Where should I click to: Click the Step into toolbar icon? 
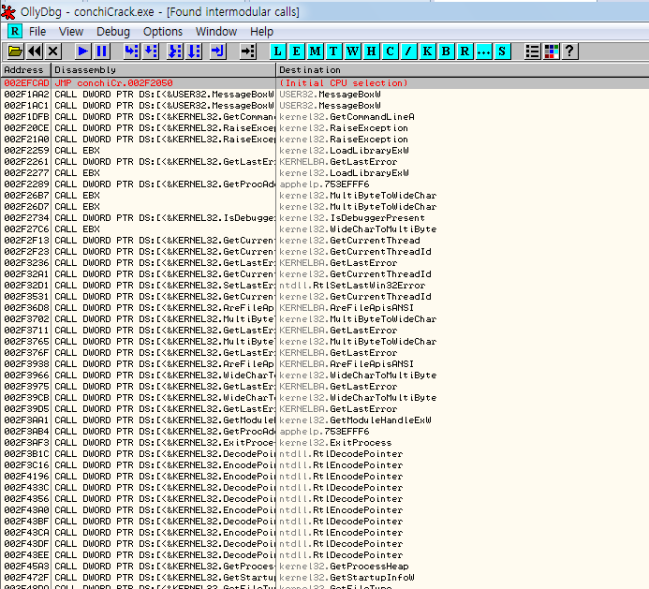(x=131, y=51)
